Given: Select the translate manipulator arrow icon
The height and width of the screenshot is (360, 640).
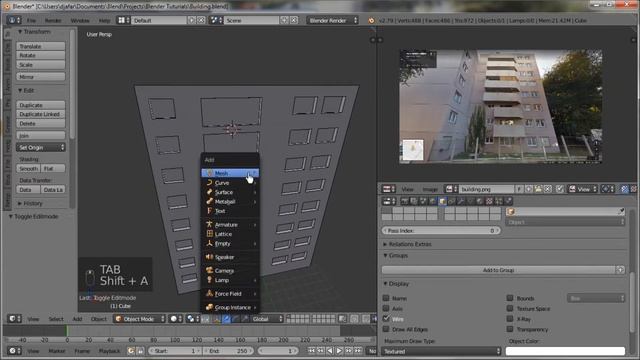Looking at the screenshot, I should click(x=226, y=319).
